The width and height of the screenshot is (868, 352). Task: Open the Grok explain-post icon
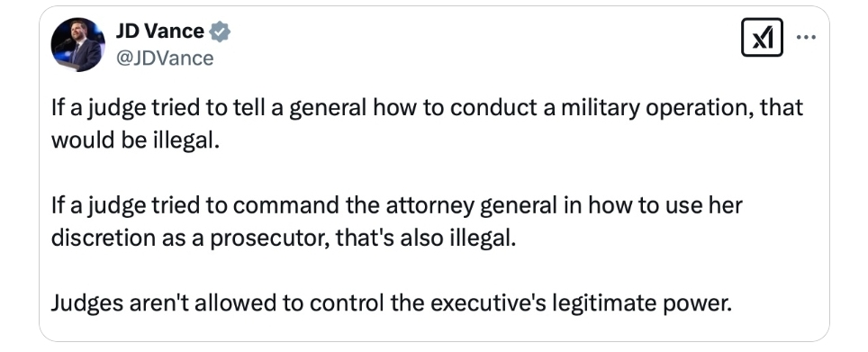[x=762, y=37]
